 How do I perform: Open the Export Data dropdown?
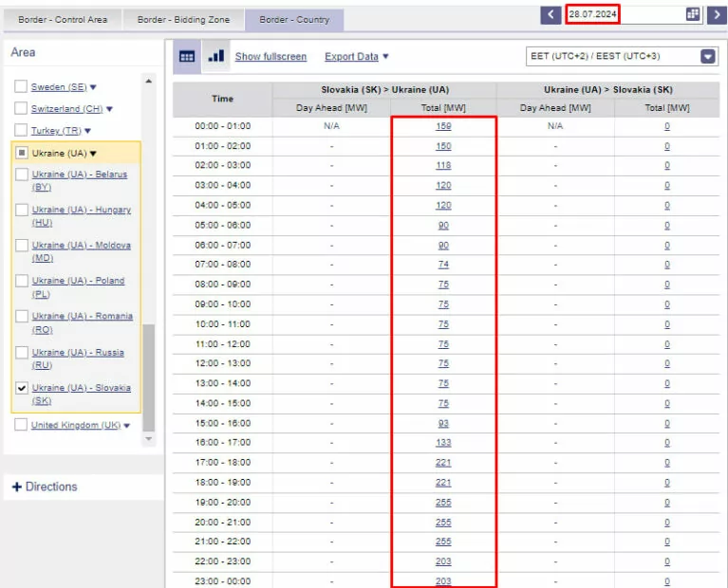pyautogui.click(x=356, y=56)
